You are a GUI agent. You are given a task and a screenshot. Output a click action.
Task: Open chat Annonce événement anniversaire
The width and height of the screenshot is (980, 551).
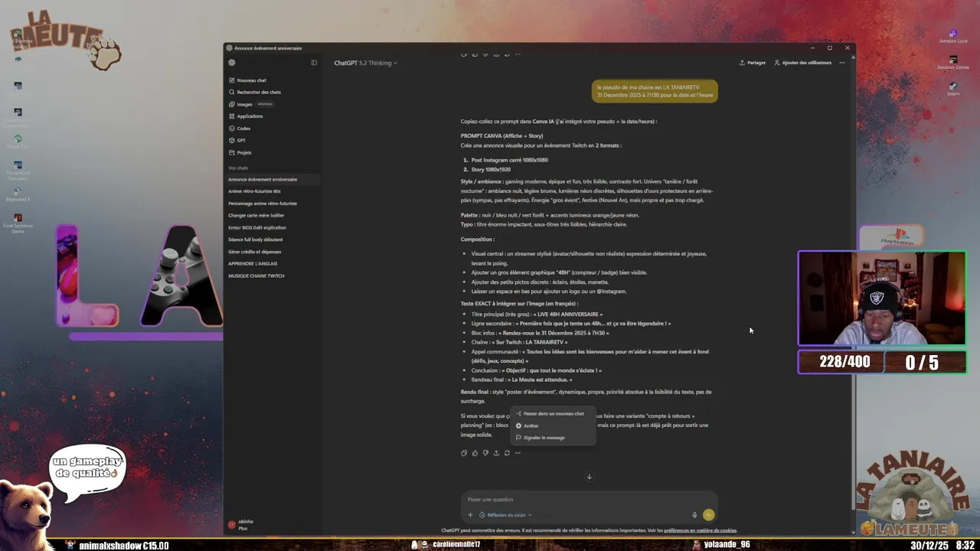pos(273,179)
